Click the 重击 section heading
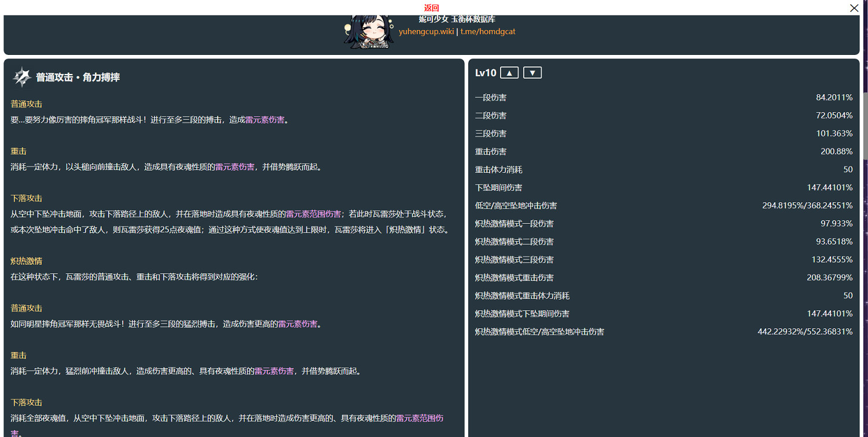Screen dimensions: 868x437 tap(19, 150)
